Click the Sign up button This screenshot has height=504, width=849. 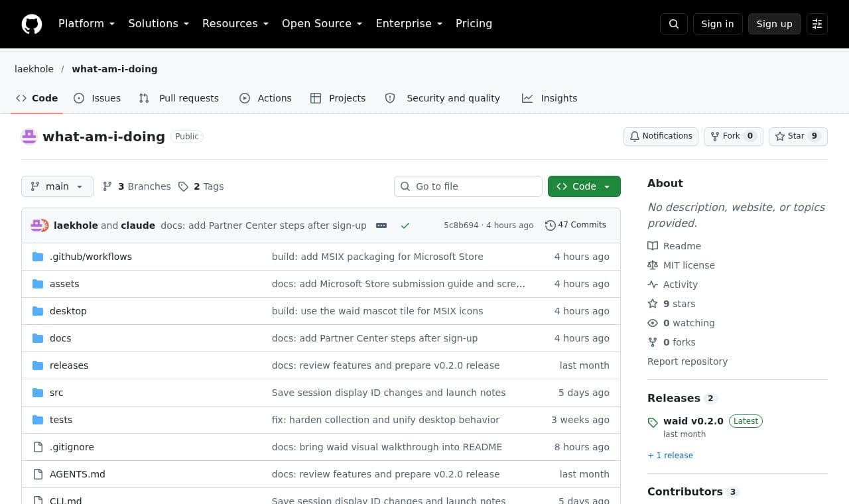click(775, 24)
